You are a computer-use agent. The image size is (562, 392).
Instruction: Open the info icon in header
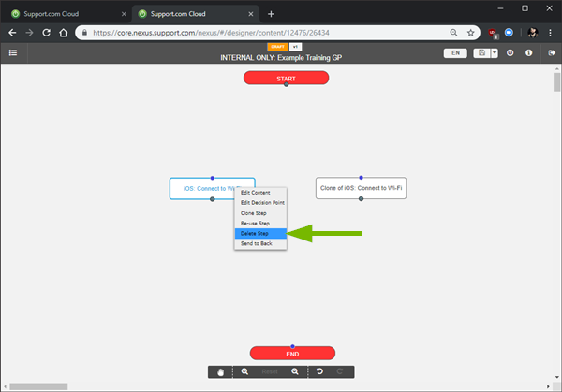[x=528, y=53]
